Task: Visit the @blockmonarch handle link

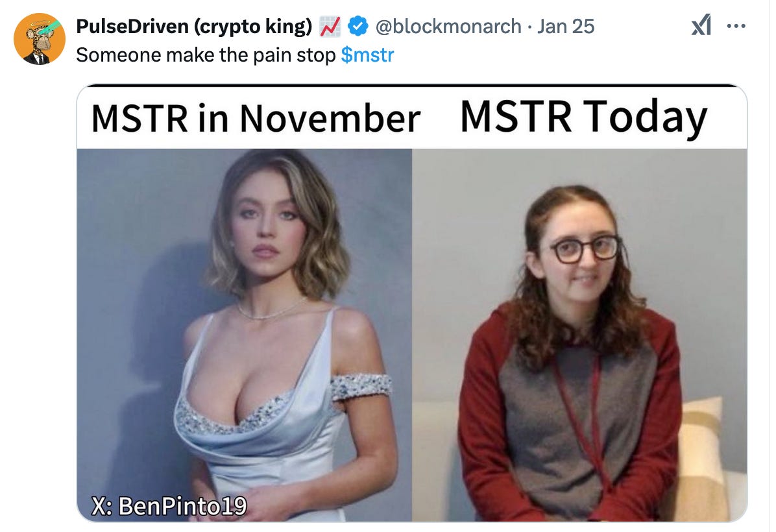Action: pos(448,27)
